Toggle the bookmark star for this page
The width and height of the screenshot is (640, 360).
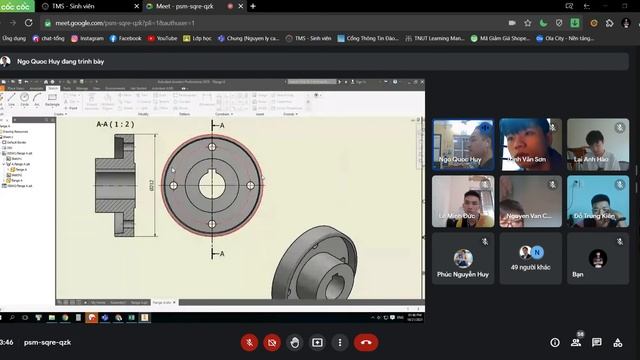[x=528, y=23]
